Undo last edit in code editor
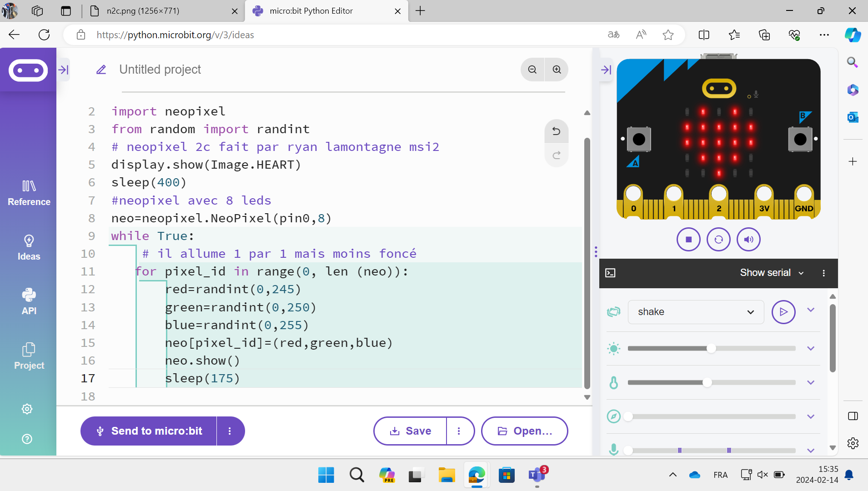The height and width of the screenshot is (491, 868). [x=557, y=131]
